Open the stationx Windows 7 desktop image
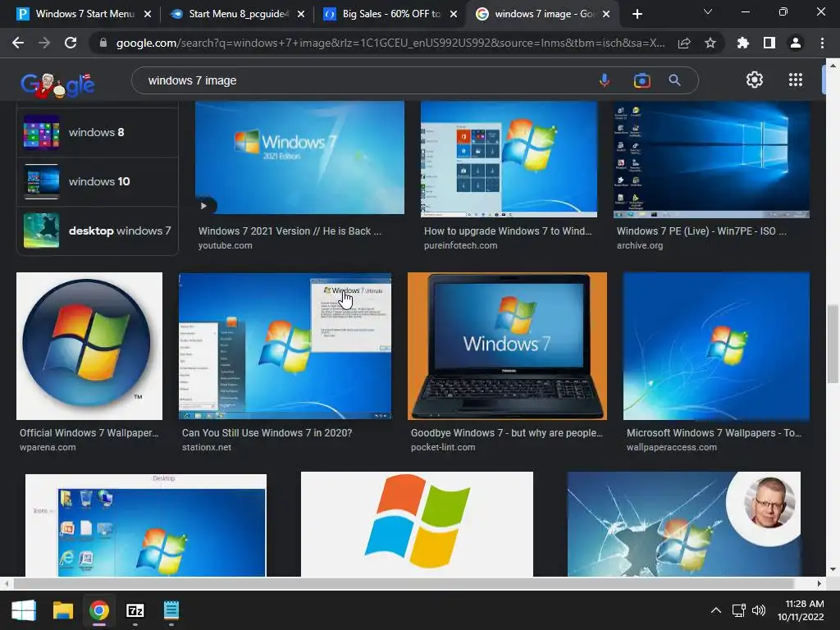Viewport: 840px width, 630px height. coord(285,346)
